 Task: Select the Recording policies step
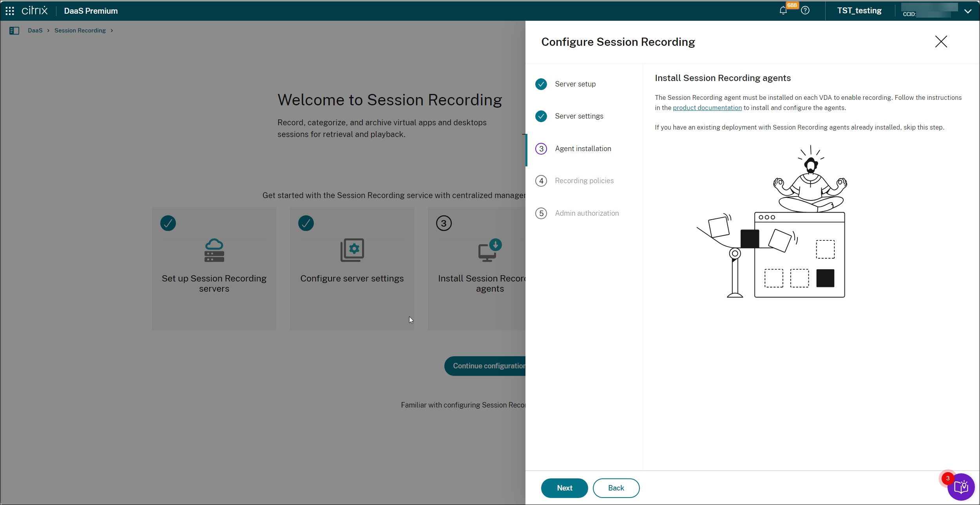584,181
